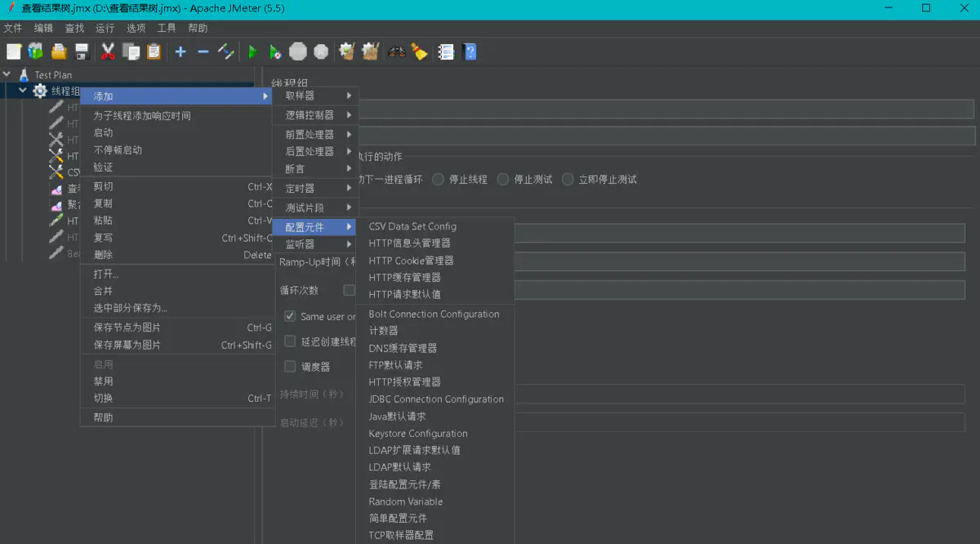980x544 pixels.
Task: Expand the 定时器 submenu
Action: pos(315,188)
